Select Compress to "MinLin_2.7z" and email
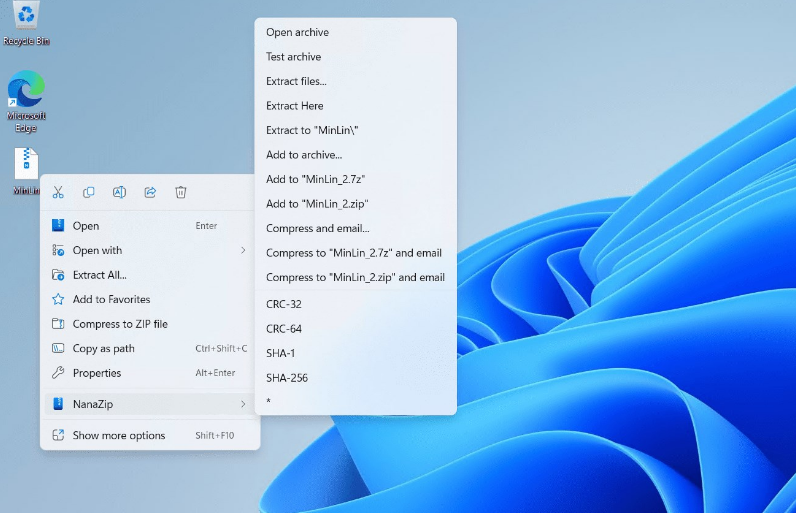Image resolution: width=796 pixels, height=513 pixels. click(355, 253)
